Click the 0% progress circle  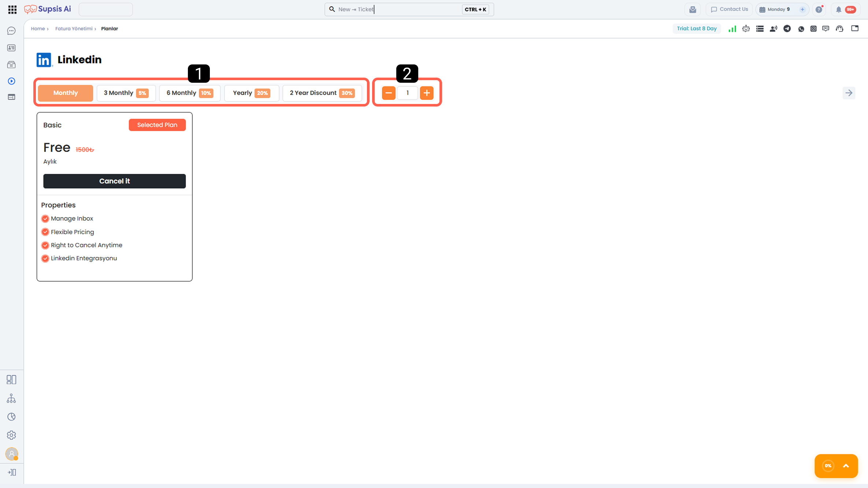[828, 466]
